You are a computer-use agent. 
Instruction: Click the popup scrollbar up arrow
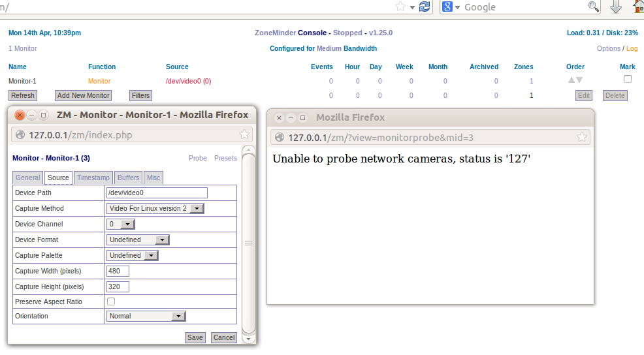point(248,149)
